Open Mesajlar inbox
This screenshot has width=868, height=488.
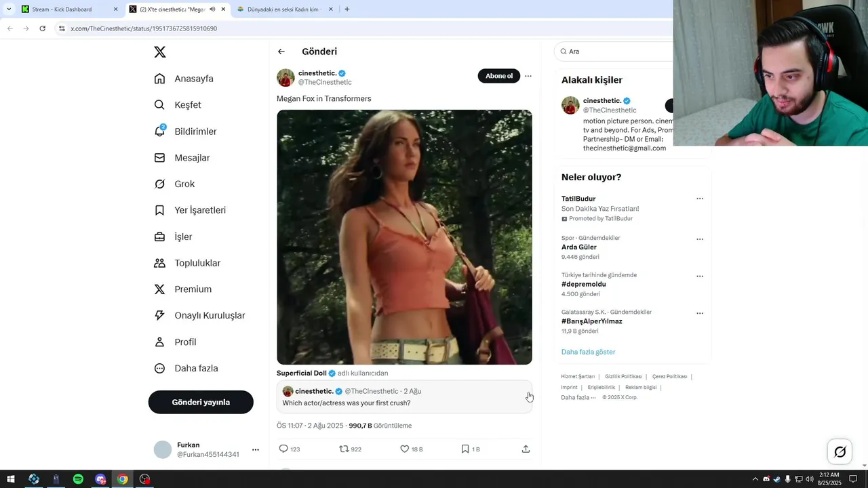(182, 158)
